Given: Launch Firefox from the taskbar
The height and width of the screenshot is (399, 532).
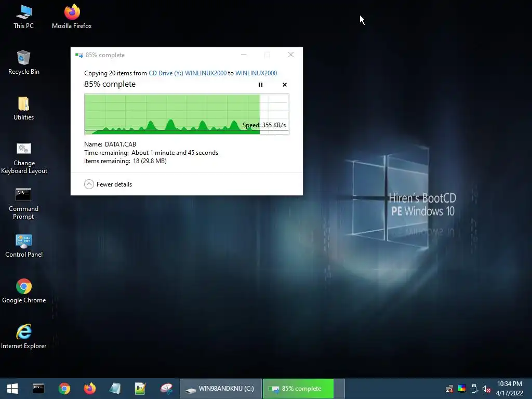Looking at the screenshot, I should point(89,389).
